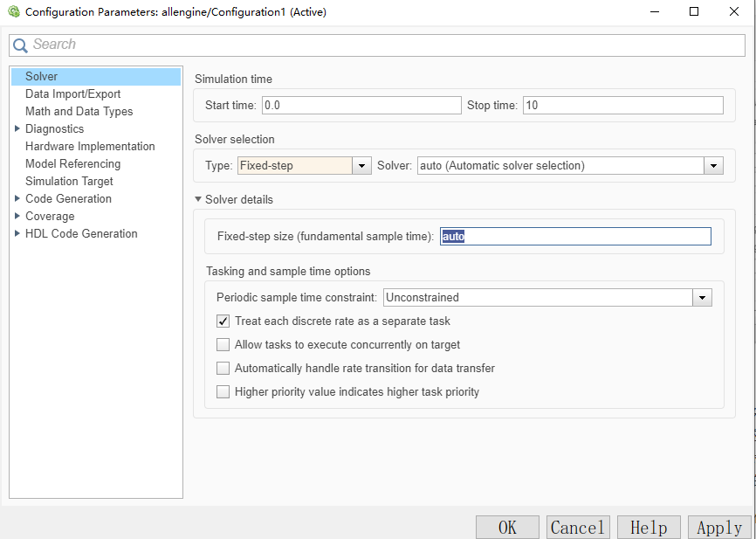756x539 pixels.
Task: Expand the HDL Code Generation node
Action: 17,233
